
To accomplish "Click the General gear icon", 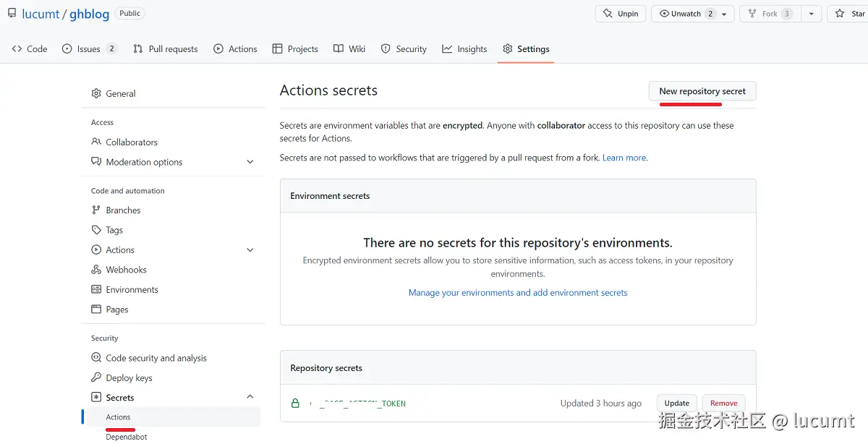I will click(96, 93).
